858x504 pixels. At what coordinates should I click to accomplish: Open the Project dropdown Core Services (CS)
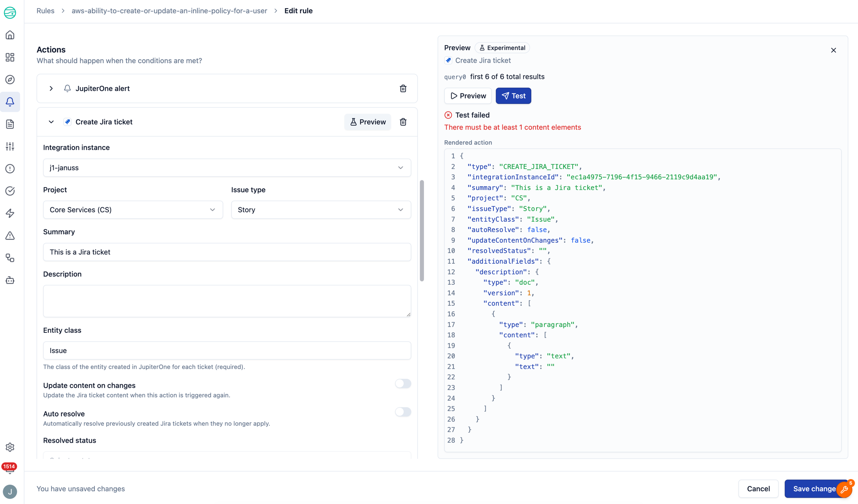point(133,210)
